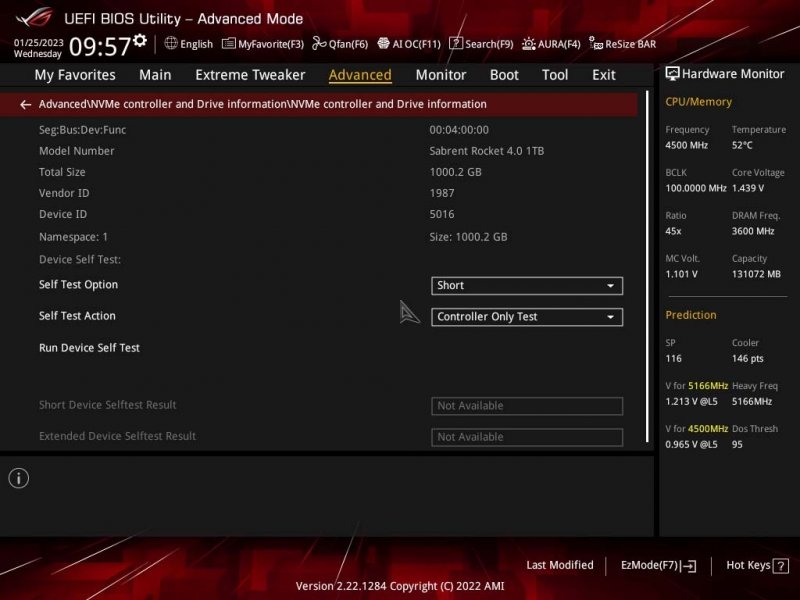
Task: Click the 131072 MB capacity value
Action: coord(756,274)
